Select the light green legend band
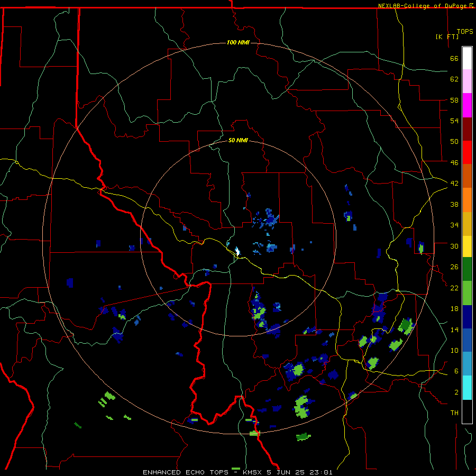 pyautogui.click(x=467, y=293)
